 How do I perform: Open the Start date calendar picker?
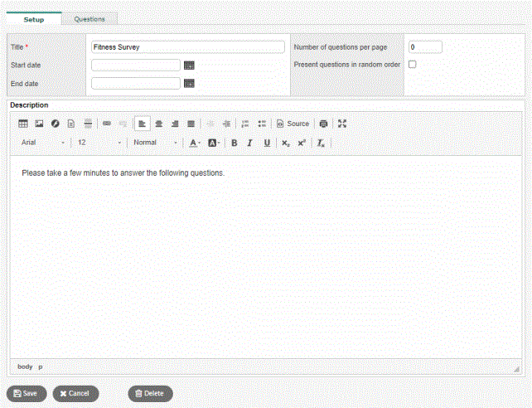189,66
